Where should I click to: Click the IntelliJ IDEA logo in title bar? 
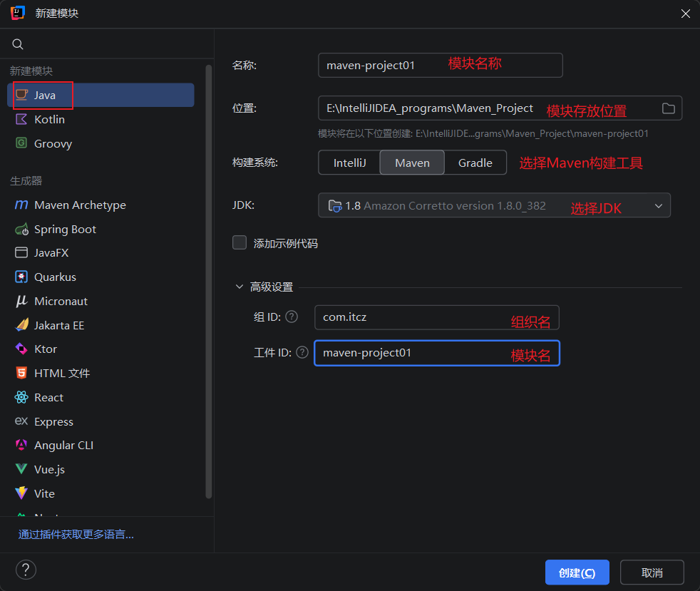click(x=18, y=13)
